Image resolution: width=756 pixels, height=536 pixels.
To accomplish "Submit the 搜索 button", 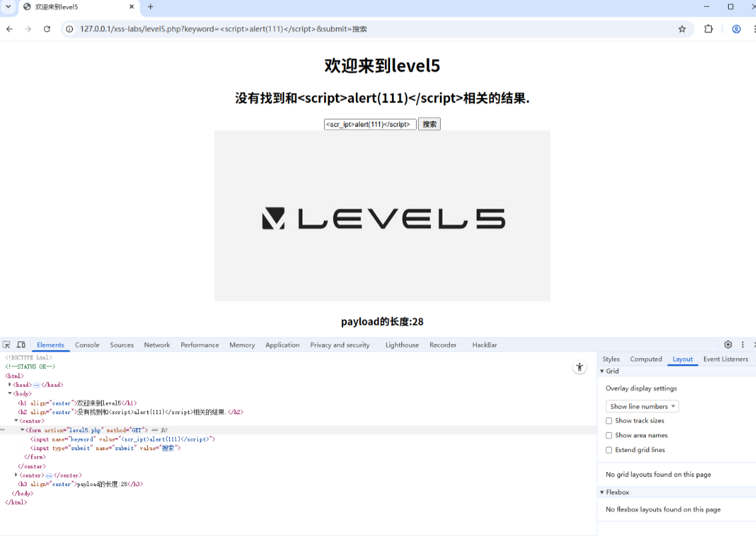I will tap(429, 125).
